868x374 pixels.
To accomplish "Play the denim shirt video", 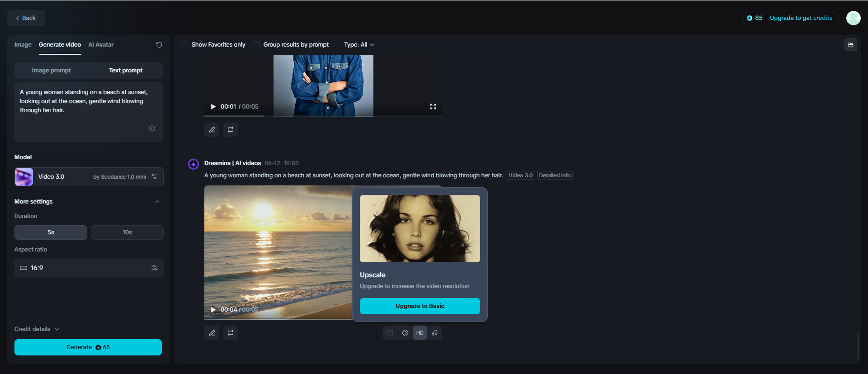I will coord(213,107).
